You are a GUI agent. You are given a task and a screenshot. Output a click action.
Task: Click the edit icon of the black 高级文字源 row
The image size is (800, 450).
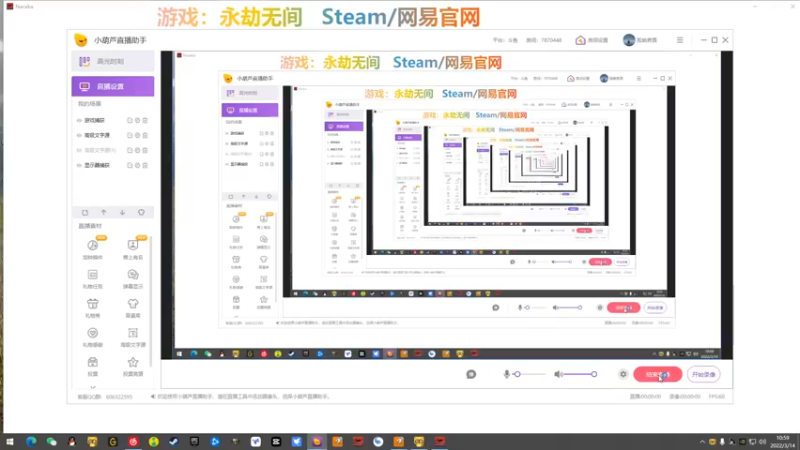click(130, 135)
